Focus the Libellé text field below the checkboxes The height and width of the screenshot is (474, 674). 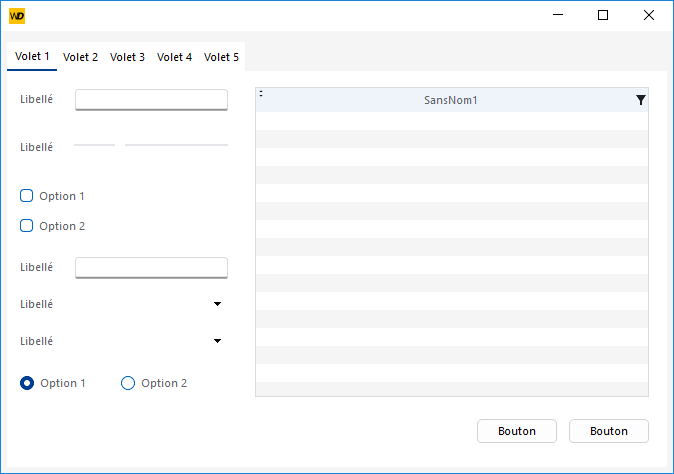(151, 267)
